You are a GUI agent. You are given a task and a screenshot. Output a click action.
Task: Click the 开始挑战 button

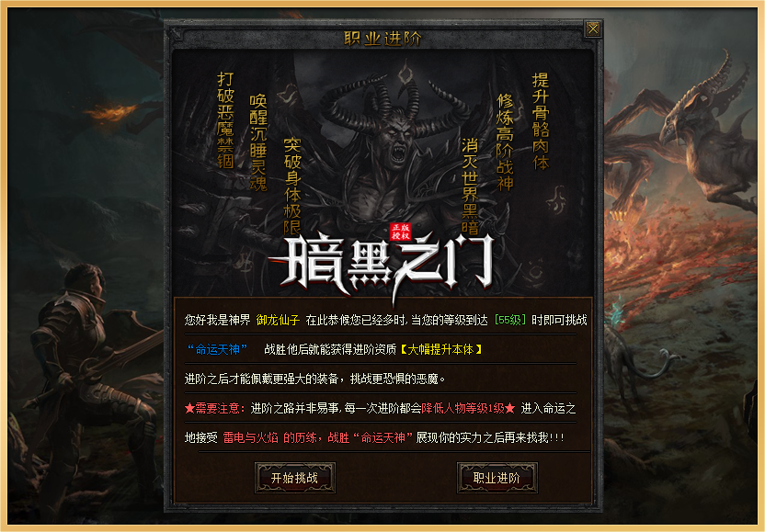click(x=294, y=478)
